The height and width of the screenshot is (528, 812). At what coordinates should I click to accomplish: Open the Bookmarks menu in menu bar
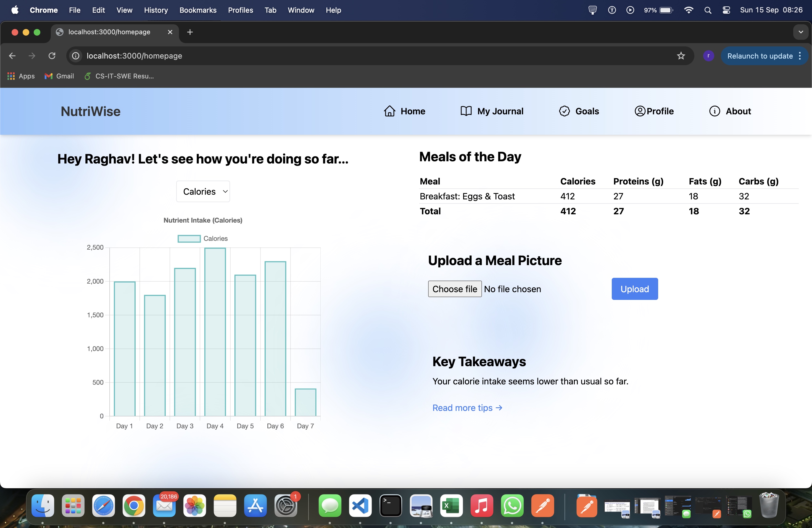(x=198, y=10)
